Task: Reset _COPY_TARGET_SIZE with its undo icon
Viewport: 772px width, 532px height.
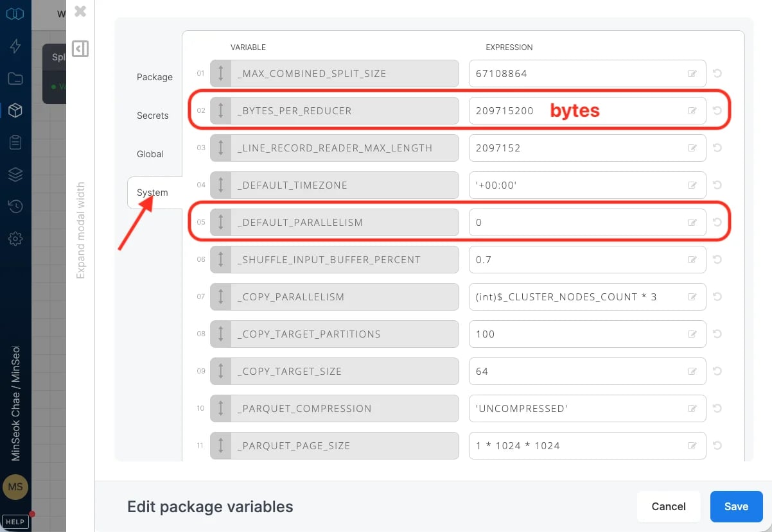Action: 717,371
